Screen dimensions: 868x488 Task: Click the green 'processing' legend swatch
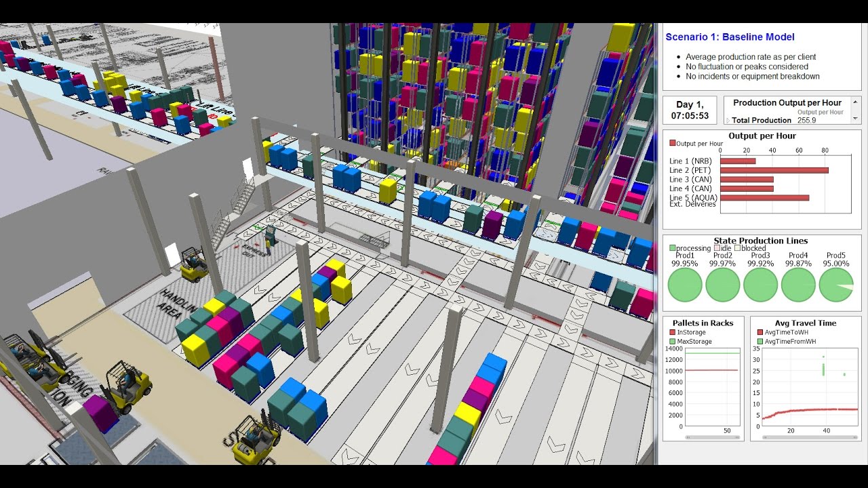coord(673,249)
